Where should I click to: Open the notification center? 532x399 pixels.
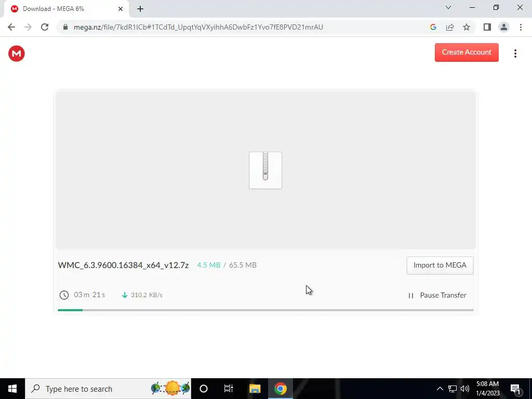pos(516,389)
